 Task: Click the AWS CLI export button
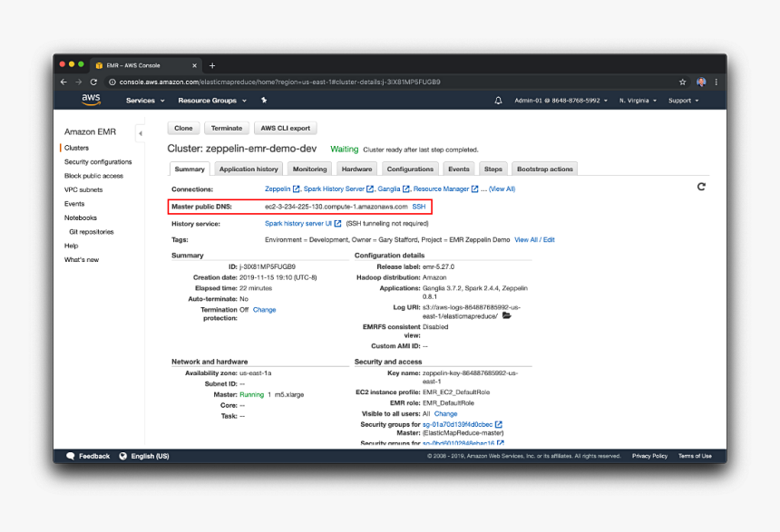[286, 129]
